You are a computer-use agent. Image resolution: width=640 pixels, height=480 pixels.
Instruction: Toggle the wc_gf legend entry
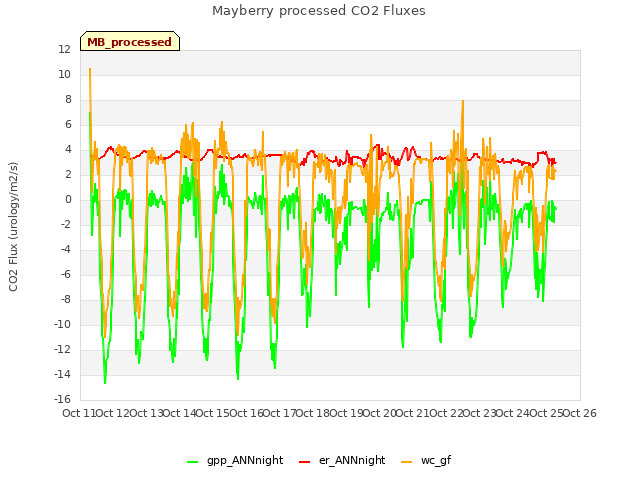426,460
